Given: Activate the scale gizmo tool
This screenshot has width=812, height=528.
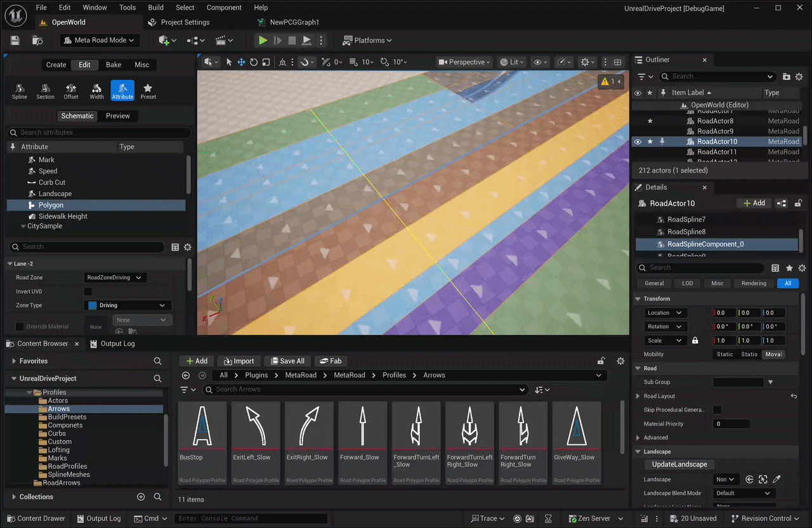Looking at the screenshot, I should (x=266, y=62).
